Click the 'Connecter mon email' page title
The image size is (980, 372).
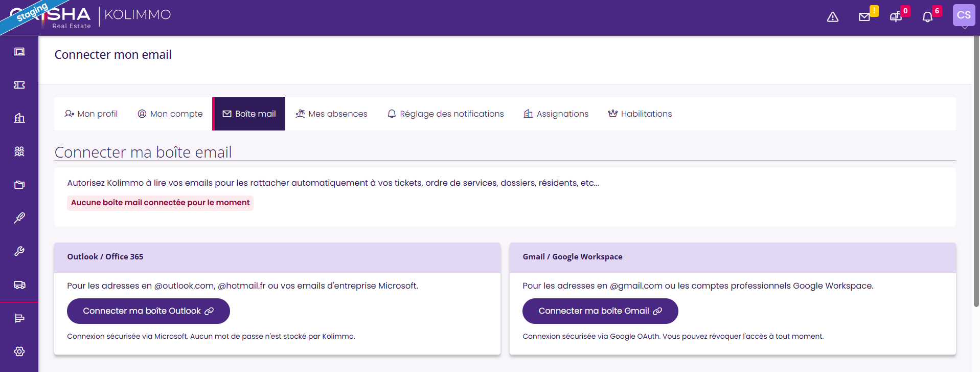click(113, 55)
